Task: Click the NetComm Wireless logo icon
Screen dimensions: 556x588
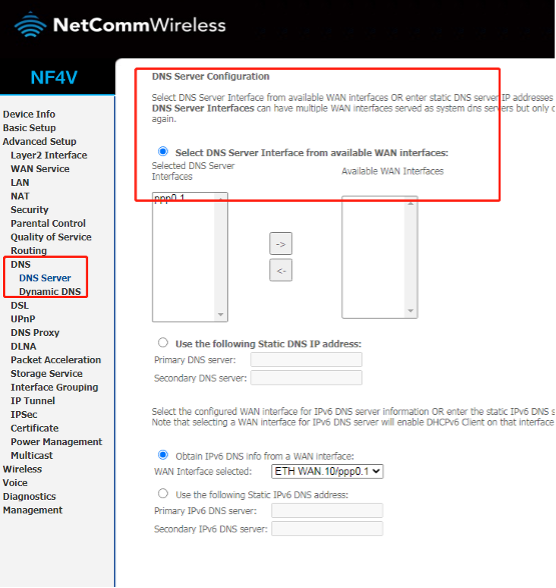Action: point(30,25)
